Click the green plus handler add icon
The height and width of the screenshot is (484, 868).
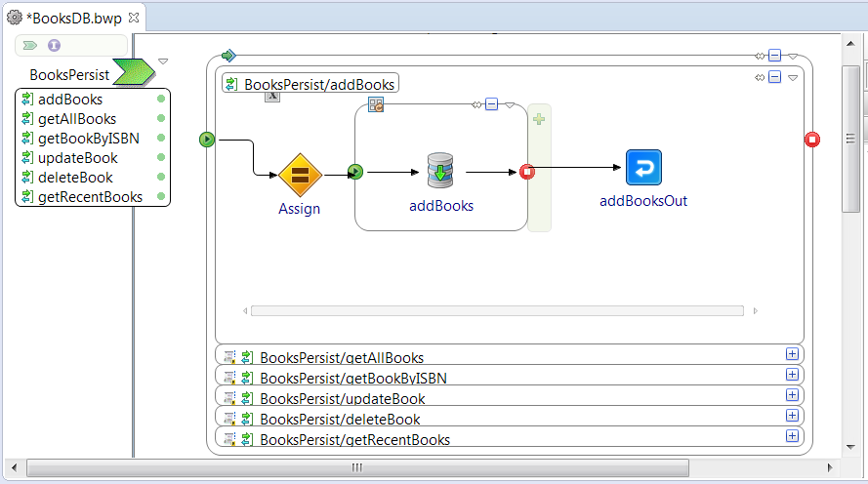(x=539, y=119)
